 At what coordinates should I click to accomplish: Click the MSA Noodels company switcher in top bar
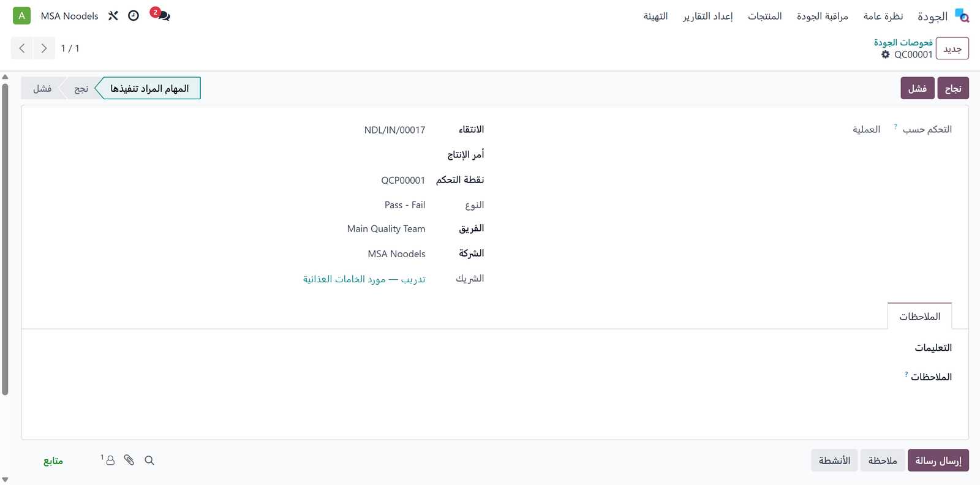tap(70, 16)
